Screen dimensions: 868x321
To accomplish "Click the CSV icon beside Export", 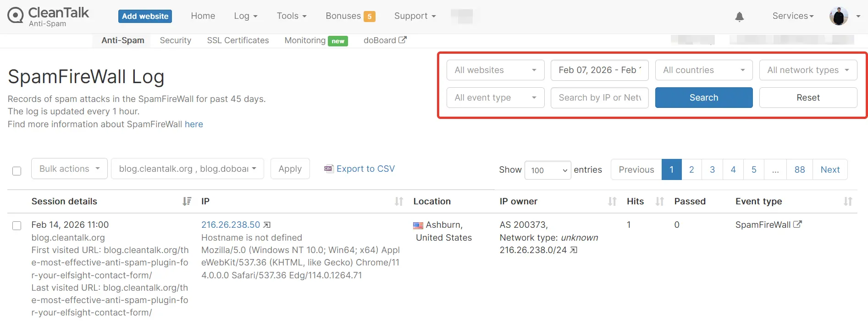I will [328, 169].
